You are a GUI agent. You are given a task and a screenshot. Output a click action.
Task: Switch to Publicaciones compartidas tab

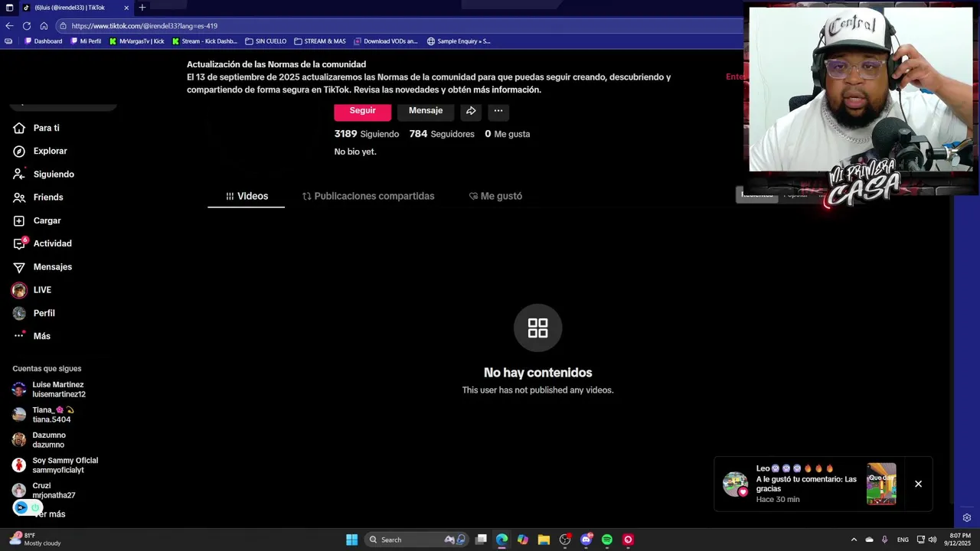(x=368, y=196)
